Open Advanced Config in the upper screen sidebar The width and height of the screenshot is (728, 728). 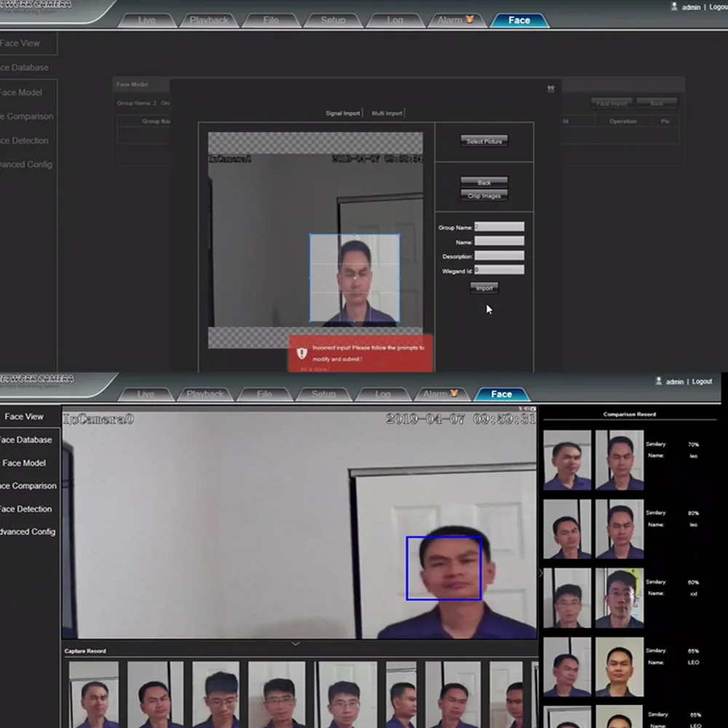(26, 165)
